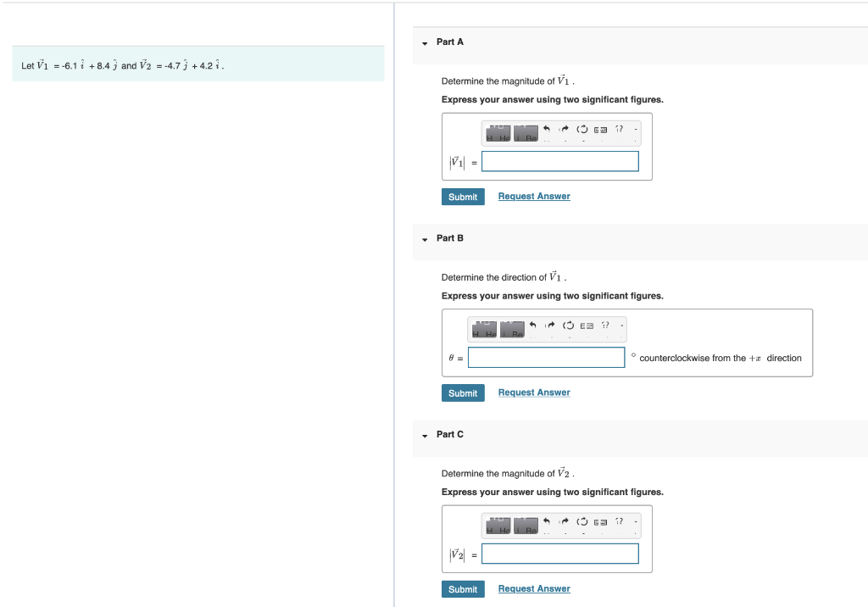The image size is (868, 607).
Task: Open the 'H He' templates button in Part B toolbar
Action: pyautogui.click(x=484, y=329)
